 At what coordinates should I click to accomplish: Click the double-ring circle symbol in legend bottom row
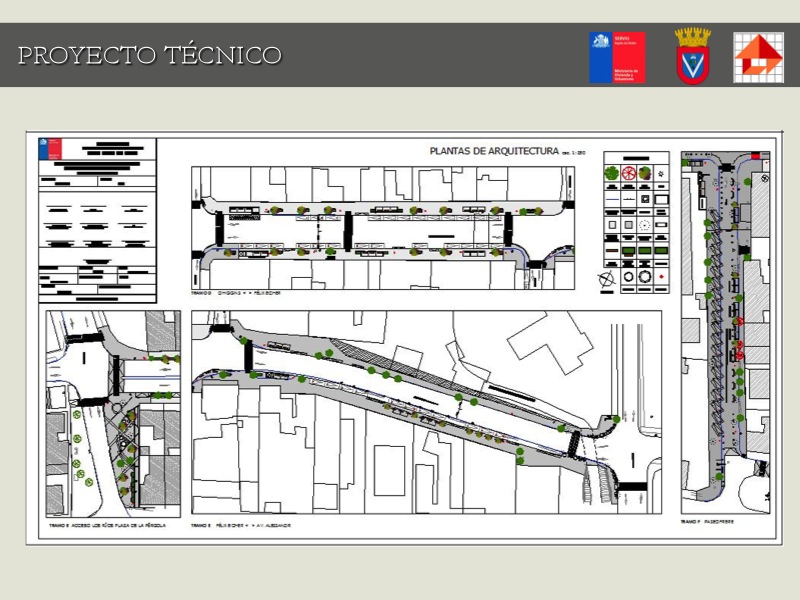tap(645, 274)
